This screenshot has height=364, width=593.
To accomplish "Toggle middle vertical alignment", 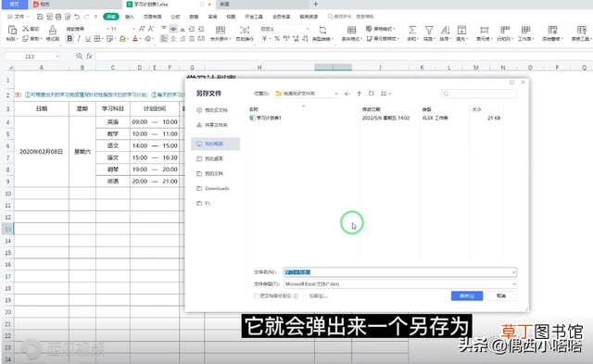I will pos(173,29).
